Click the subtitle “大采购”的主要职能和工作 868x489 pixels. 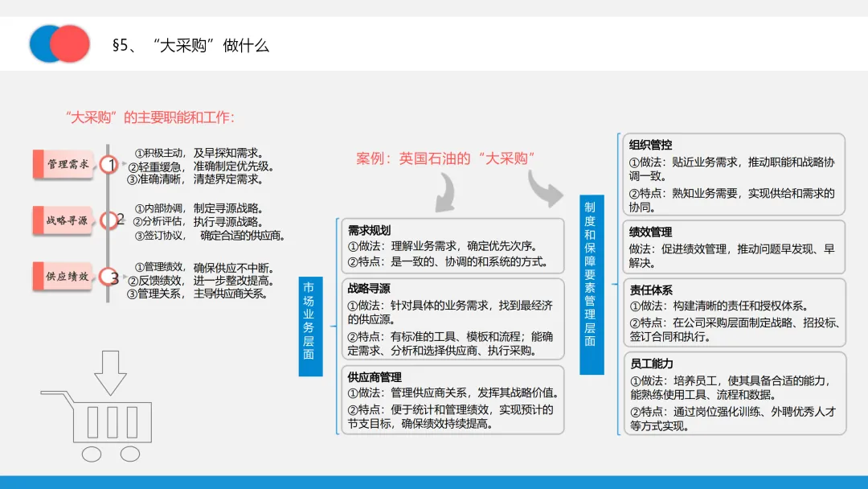pos(150,117)
